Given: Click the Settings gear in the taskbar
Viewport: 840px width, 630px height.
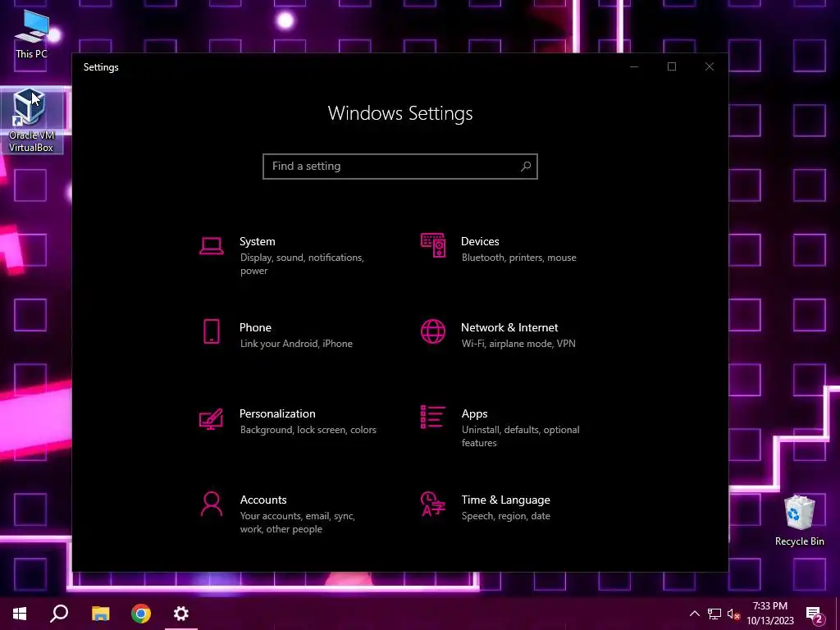Looking at the screenshot, I should (181, 614).
